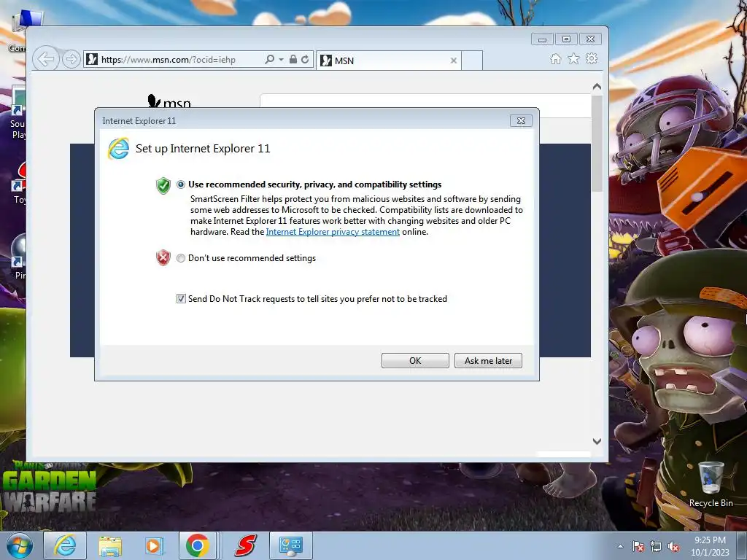Open Google Chrome from the taskbar
The height and width of the screenshot is (560, 747).
tap(198, 545)
